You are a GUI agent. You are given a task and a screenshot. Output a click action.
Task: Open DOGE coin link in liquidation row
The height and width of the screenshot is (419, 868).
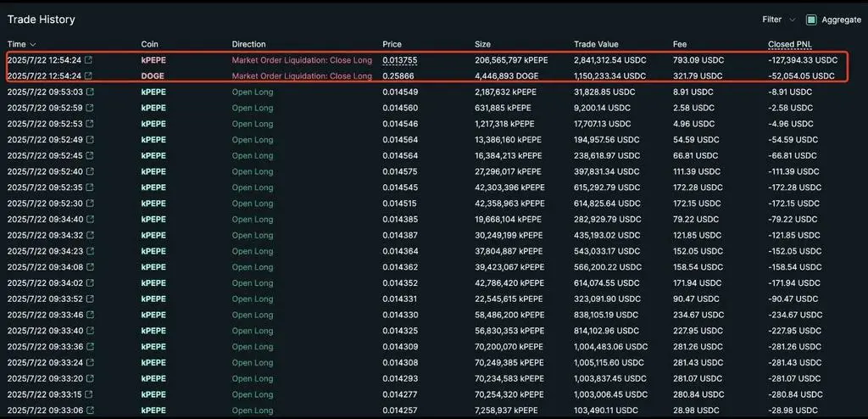pyautogui.click(x=153, y=76)
